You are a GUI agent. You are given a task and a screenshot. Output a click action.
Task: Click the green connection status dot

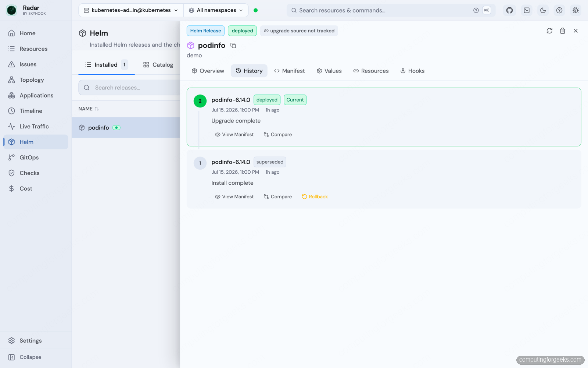point(256,10)
